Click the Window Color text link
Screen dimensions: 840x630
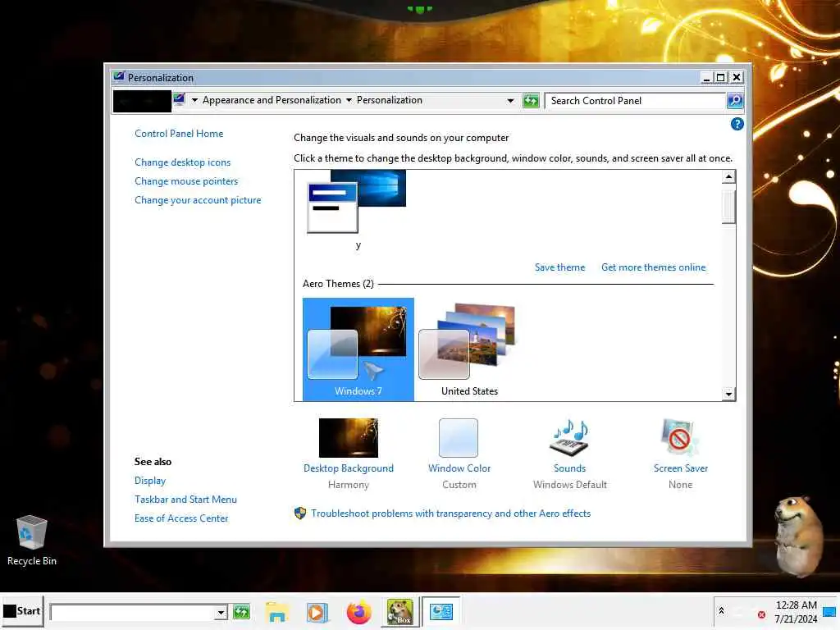(459, 468)
